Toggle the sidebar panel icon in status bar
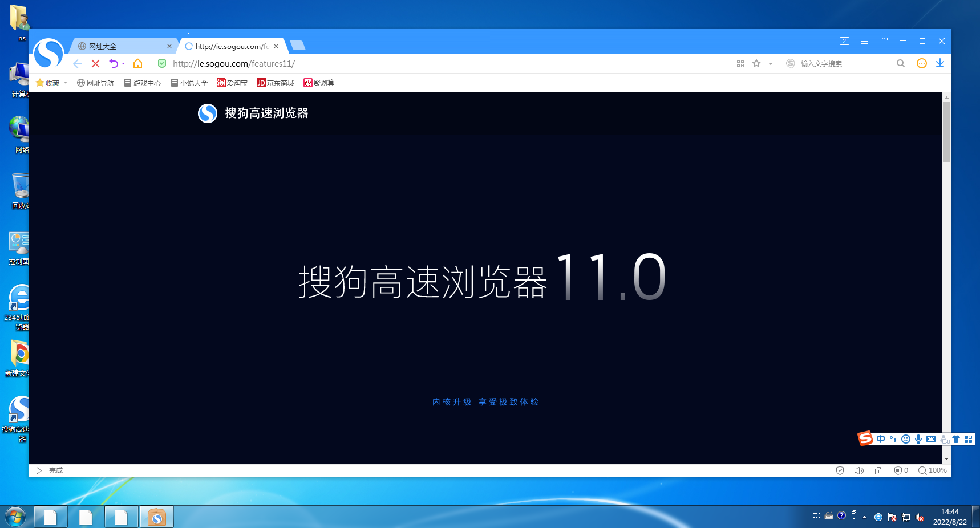The height and width of the screenshot is (528, 980). click(x=38, y=470)
